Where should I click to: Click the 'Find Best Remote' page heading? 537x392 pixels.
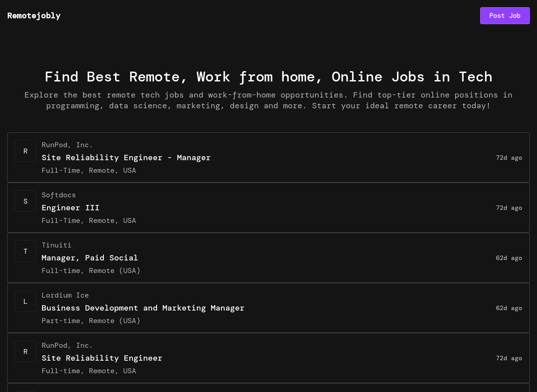point(268,77)
